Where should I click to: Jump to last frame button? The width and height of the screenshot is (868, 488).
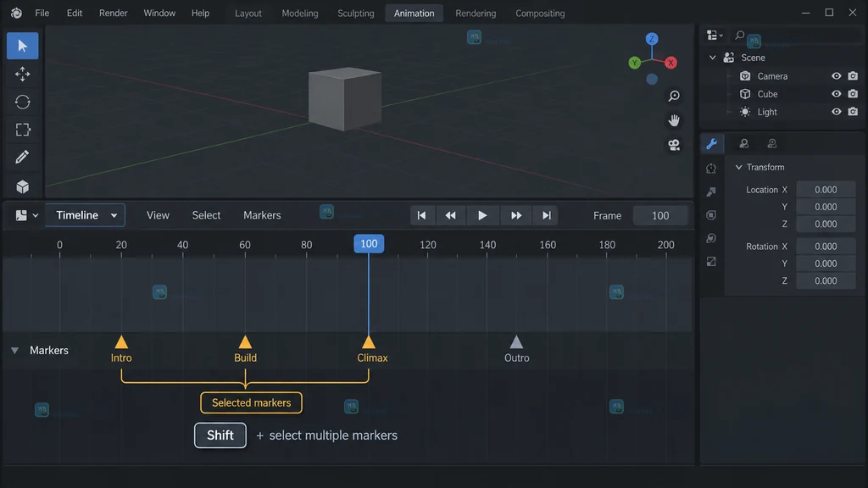tap(547, 216)
